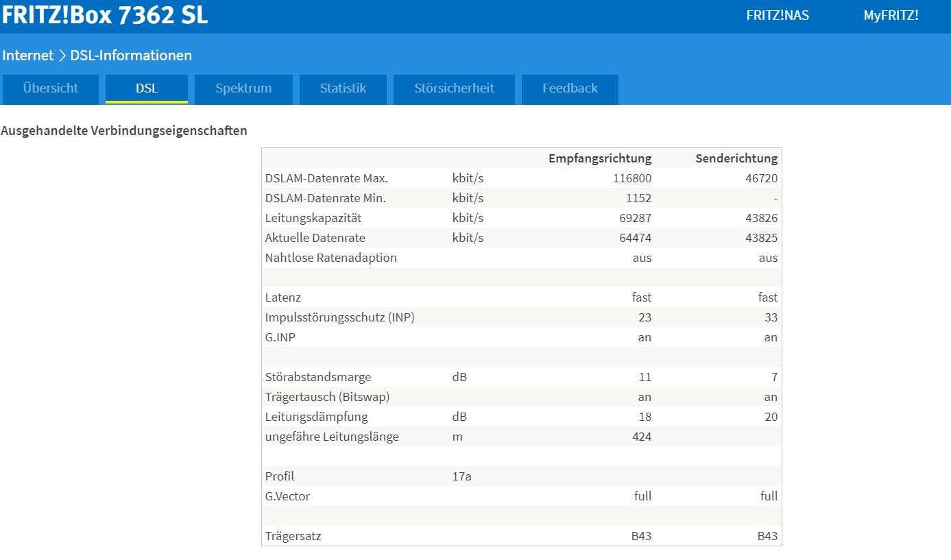
Task: Click the value 64474
Action: click(x=635, y=238)
